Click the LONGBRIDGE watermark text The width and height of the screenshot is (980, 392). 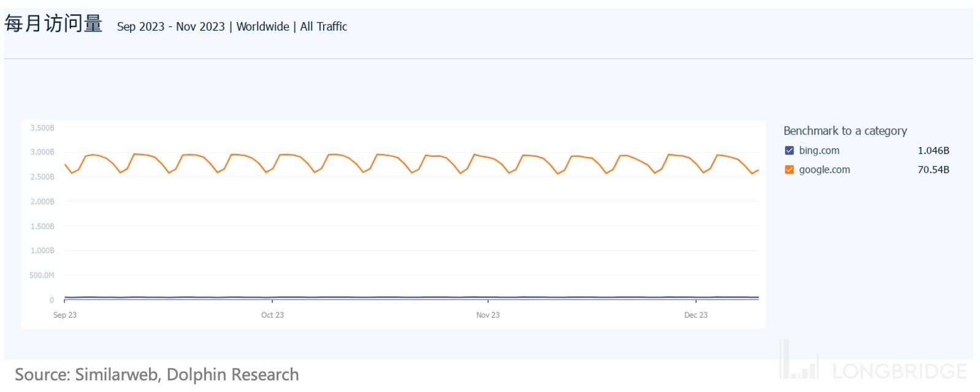coord(899,371)
